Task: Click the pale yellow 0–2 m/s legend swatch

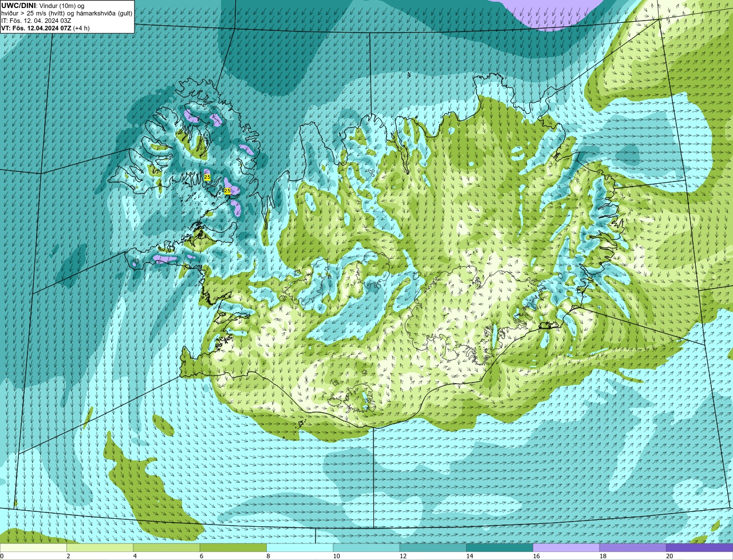Action: click(x=33, y=548)
